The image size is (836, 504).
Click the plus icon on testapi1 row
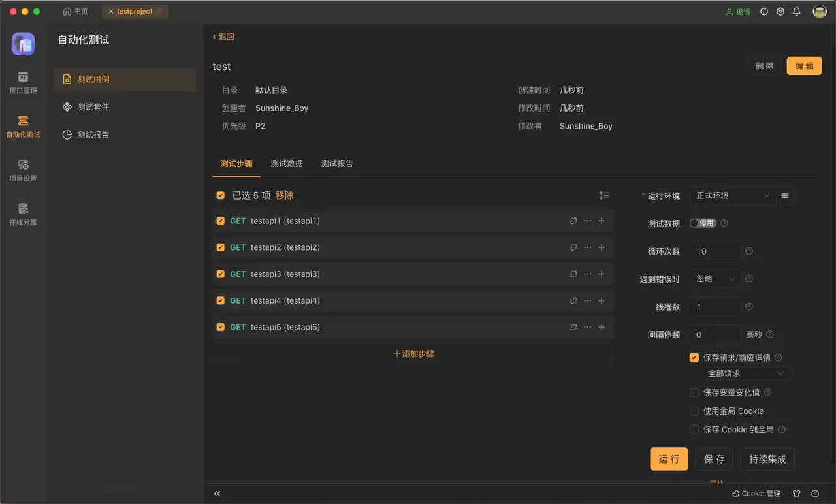602,221
